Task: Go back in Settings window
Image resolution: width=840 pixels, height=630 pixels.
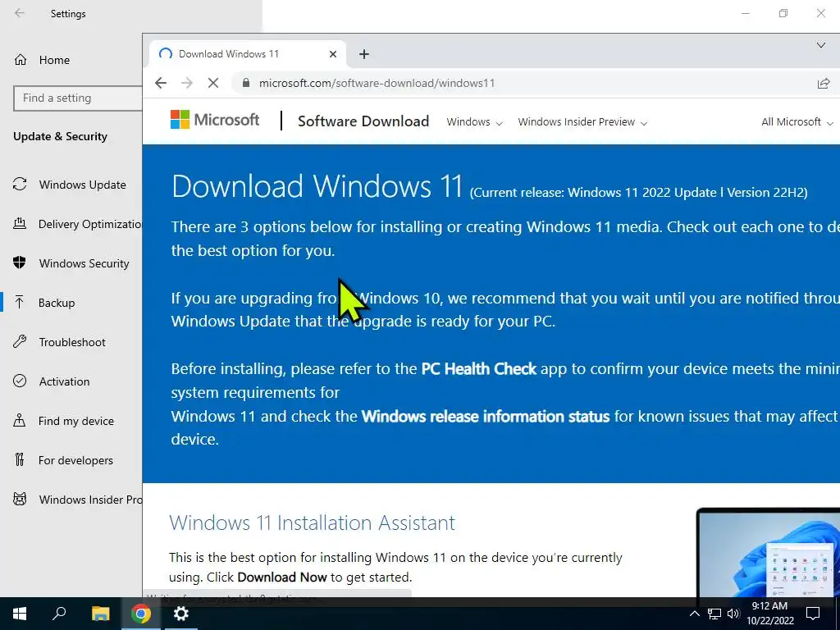Action: [20, 13]
